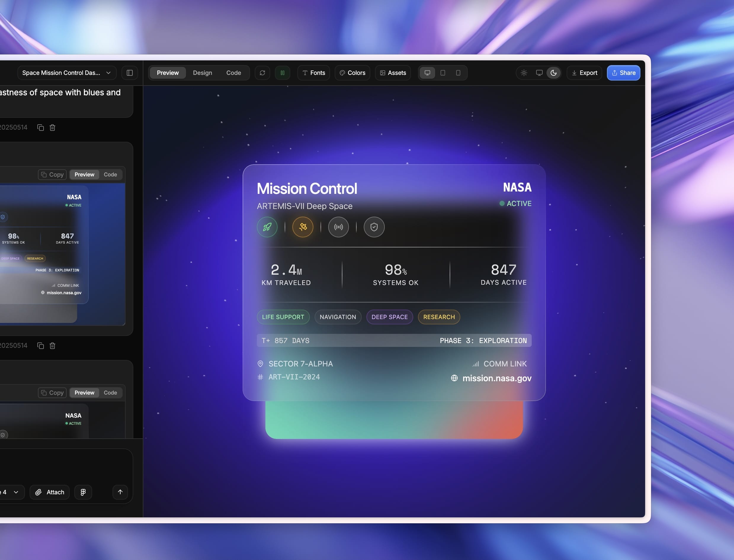Image resolution: width=734 pixels, height=560 pixels.
Task: Click the RESEARCH tag on main card
Action: [x=439, y=317]
